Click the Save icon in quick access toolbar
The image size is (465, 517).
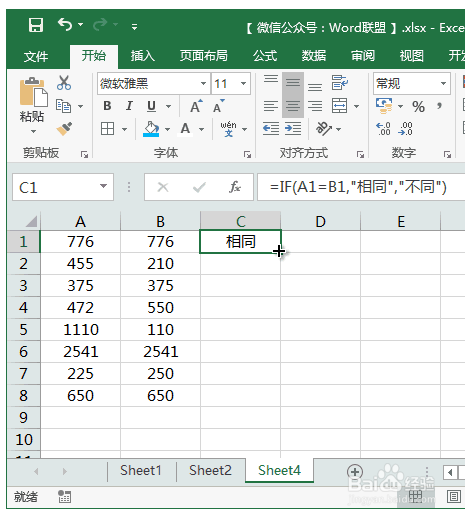(x=36, y=25)
